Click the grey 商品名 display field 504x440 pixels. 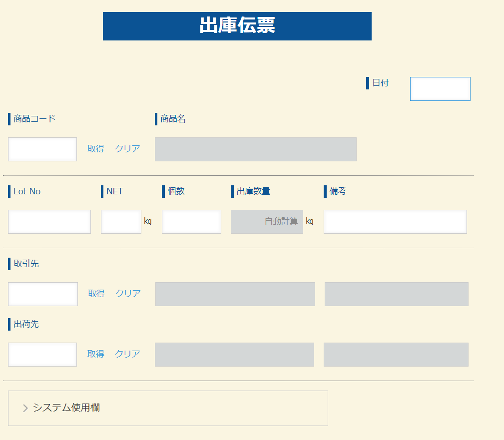(255, 149)
